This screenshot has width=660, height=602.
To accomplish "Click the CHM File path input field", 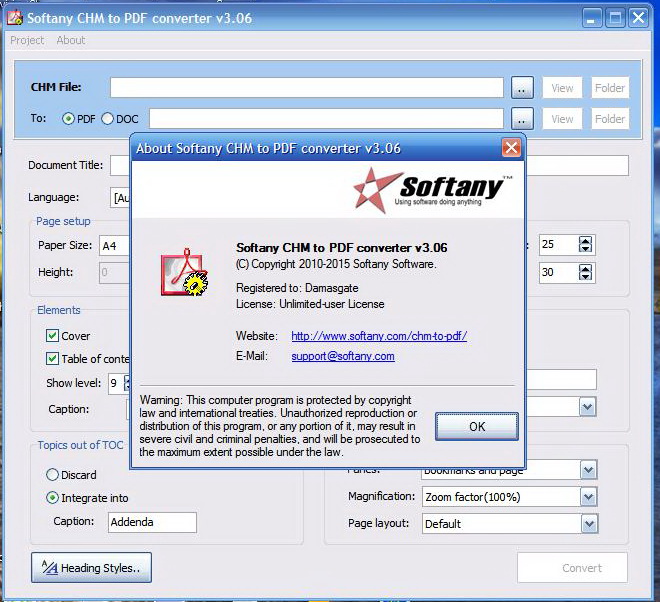I will (306, 88).
